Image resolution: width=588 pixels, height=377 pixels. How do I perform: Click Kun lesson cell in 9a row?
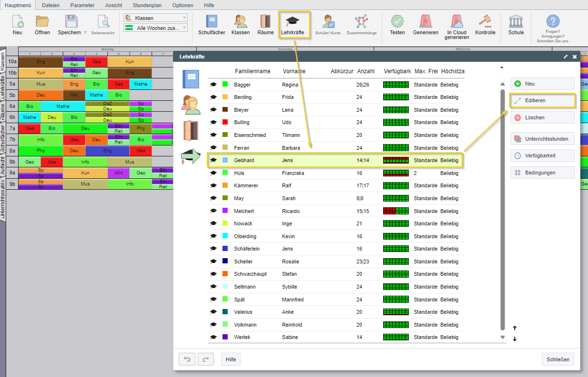point(85,173)
